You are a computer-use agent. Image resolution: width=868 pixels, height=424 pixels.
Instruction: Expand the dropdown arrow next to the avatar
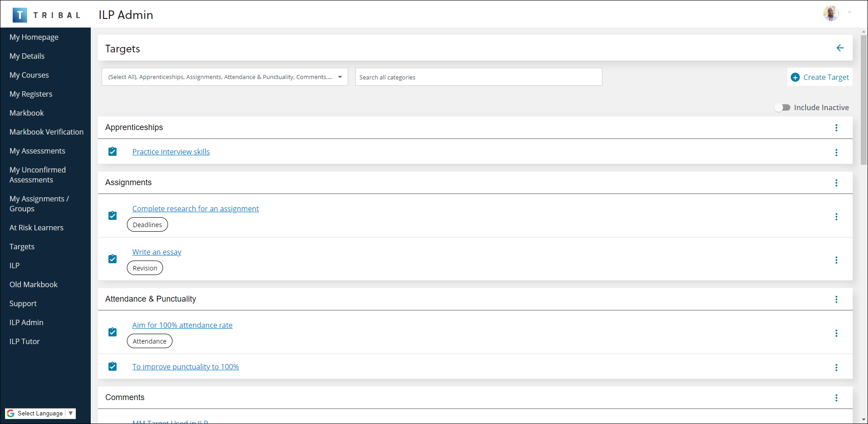(849, 13)
